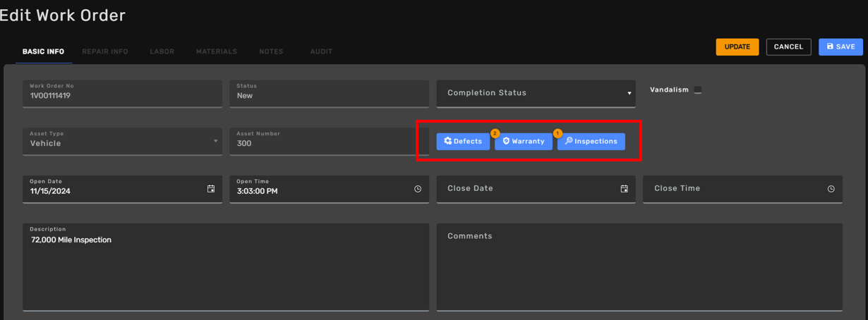Expand the Asset Type dropdown arrow
The height and width of the screenshot is (320, 868).
(215, 141)
